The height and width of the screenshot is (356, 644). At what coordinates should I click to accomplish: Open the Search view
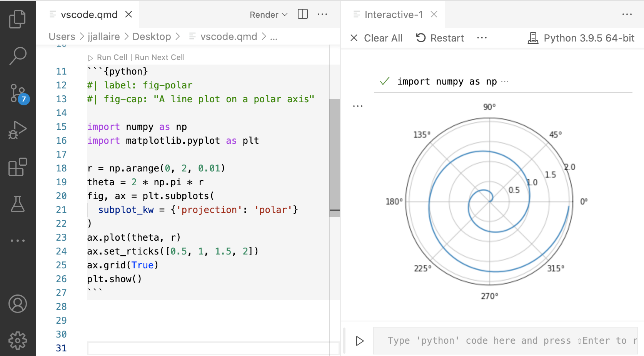coord(18,56)
